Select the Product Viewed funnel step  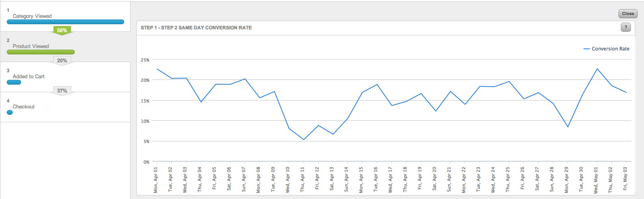[x=65, y=46]
